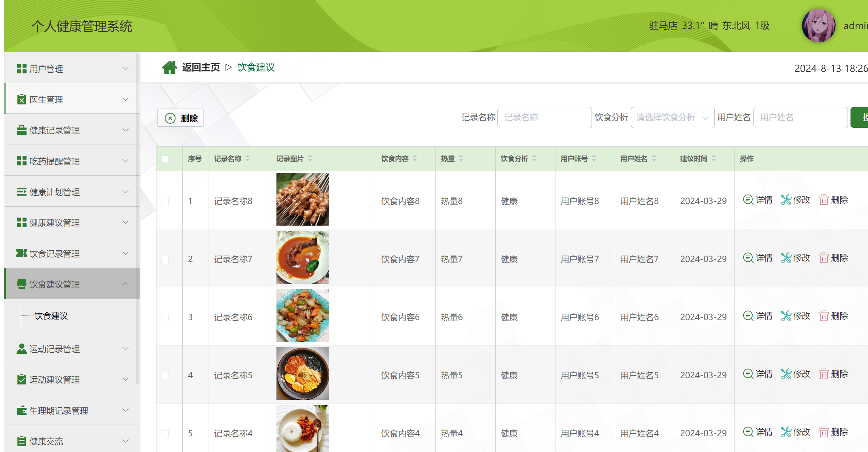Check the row checkbox for 记录名称5
This screenshot has height=452, width=868.
coord(166,375)
